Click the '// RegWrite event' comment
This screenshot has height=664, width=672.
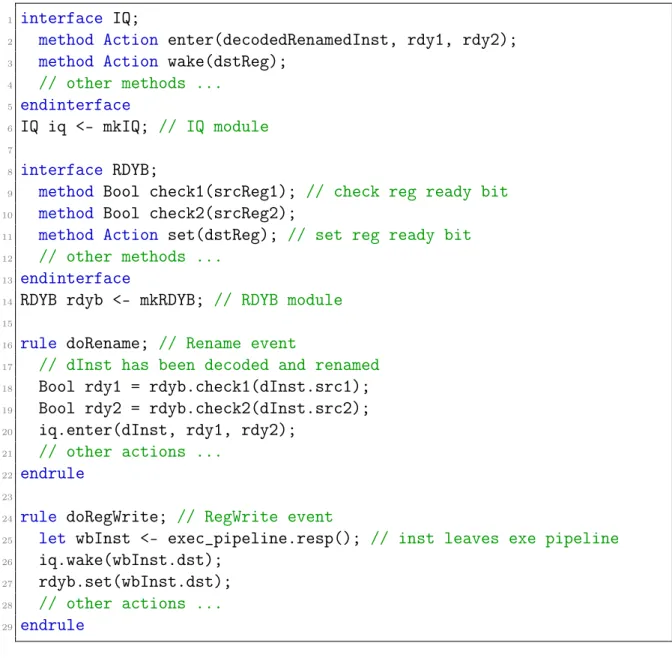tap(255, 517)
